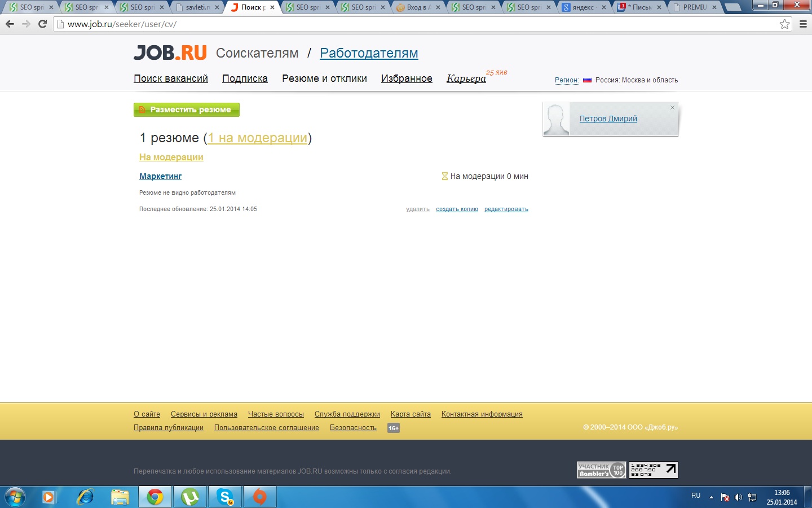Click the browser forward arrow
Viewport: 812px width, 508px height.
pyautogui.click(x=26, y=24)
